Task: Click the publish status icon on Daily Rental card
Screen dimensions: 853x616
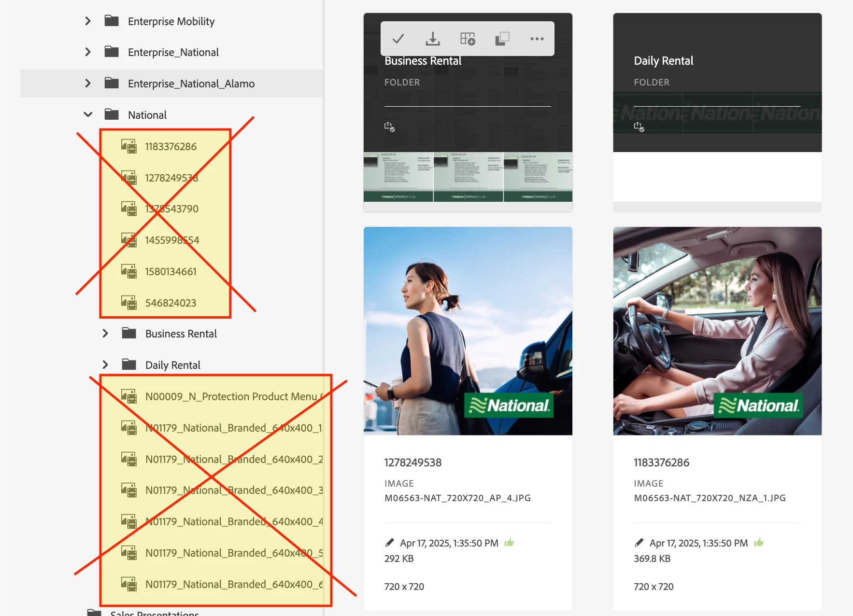Action: click(639, 126)
